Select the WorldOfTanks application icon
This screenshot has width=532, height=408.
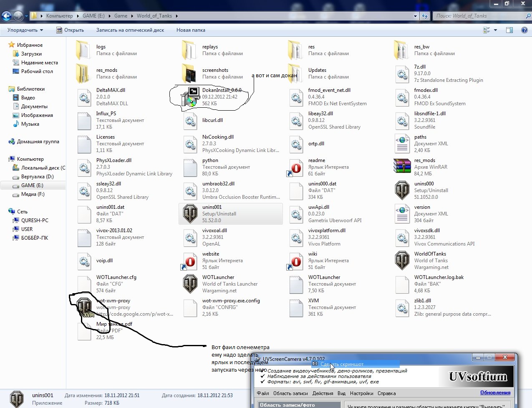[x=402, y=261]
